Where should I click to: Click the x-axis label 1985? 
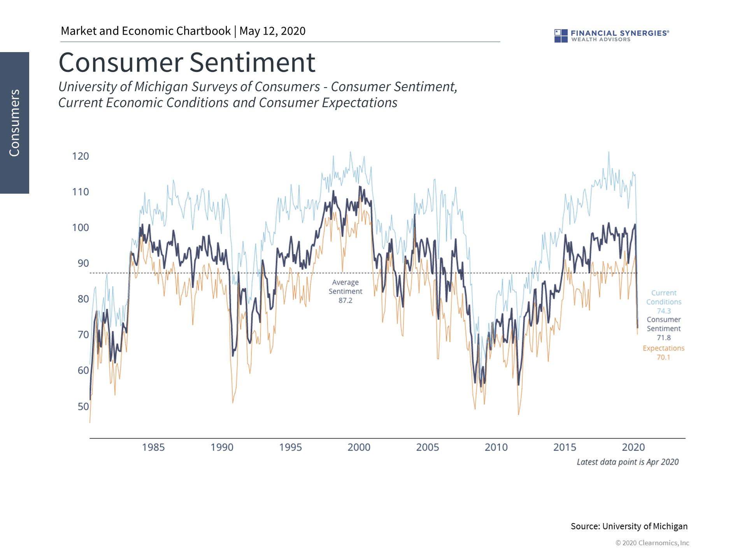click(x=153, y=447)
